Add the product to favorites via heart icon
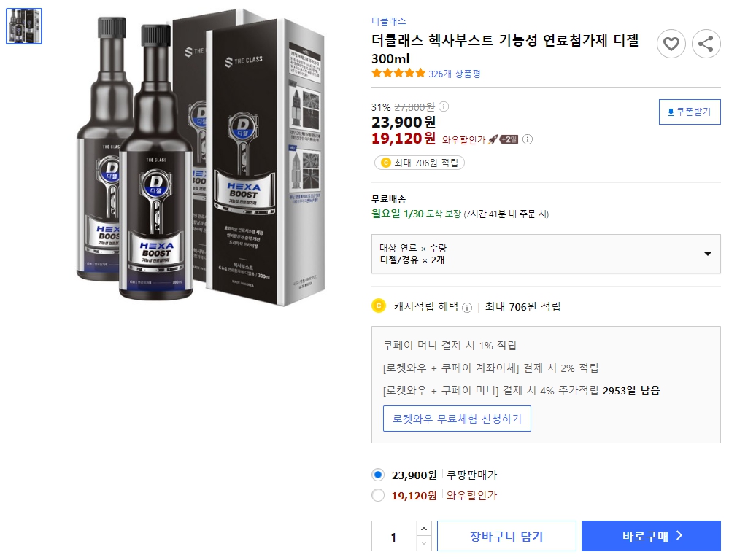This screenshot has height=560, width=729. 671,44
